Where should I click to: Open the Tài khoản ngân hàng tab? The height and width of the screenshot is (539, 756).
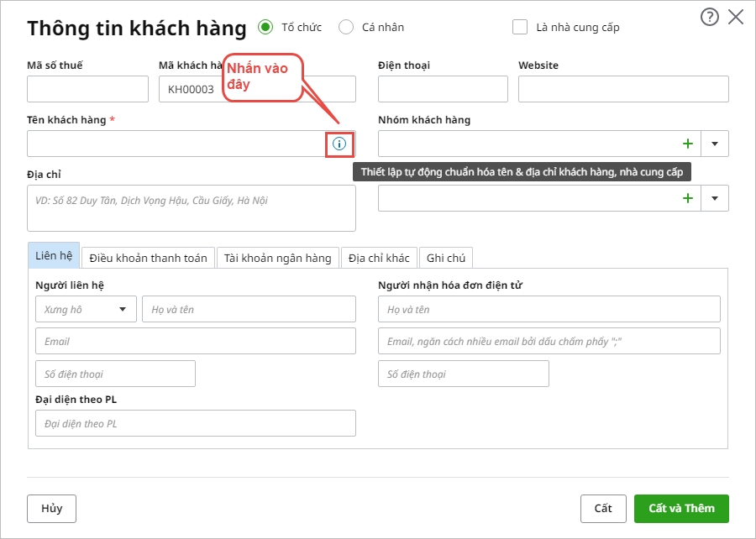tap(279, 258)
